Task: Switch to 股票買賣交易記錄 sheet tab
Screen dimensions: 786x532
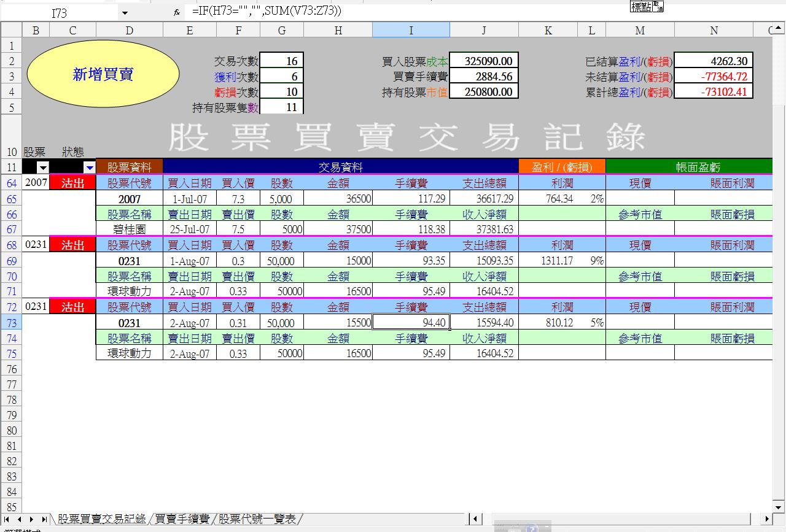Action: (x=101, y=519)
